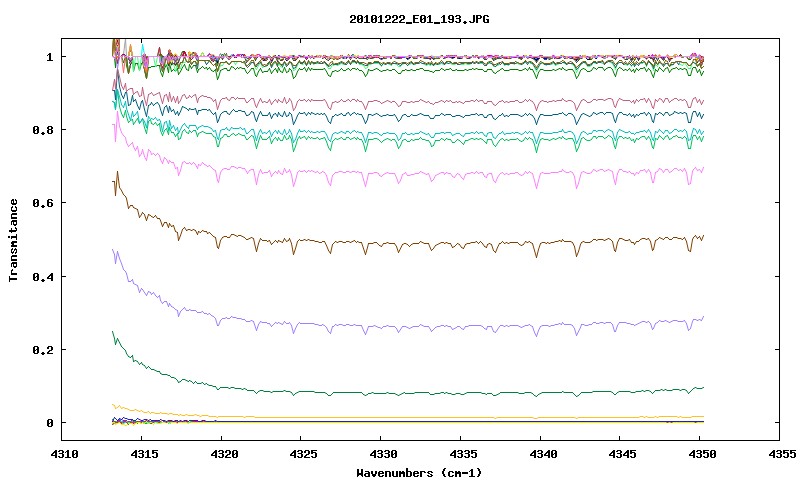Click the x-axis tick label 4345
The width and height of the screenshot is (800, 480).
(622, 454)
